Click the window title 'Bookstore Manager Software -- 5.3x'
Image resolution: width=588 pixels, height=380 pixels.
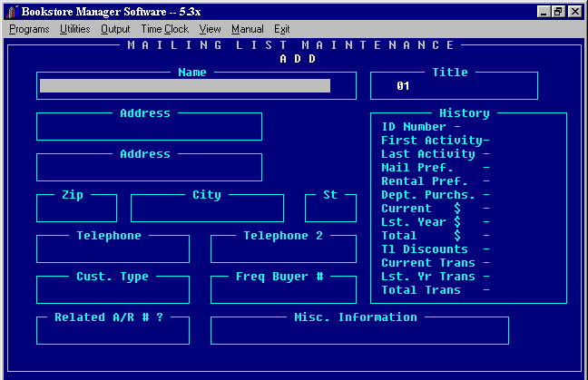[111, 12]
